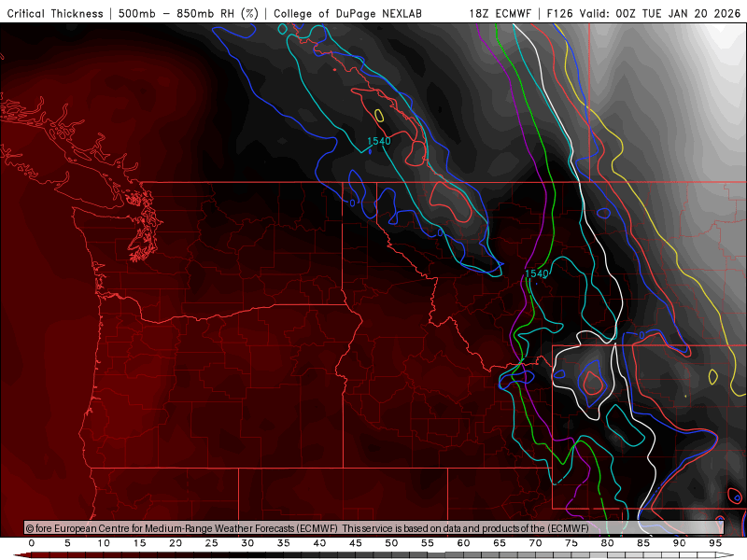This screenshot has width=747, height=560.
Task: Select color scale value 45
Action: 356,543
